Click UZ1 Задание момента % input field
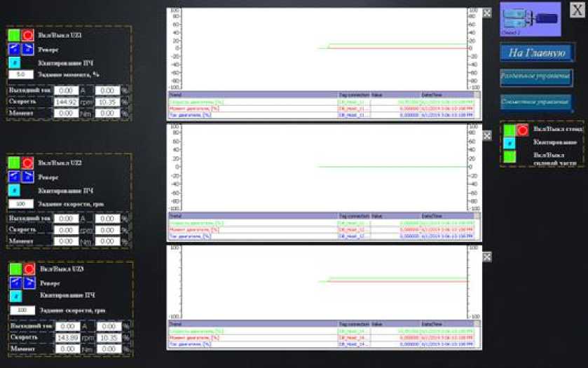Screen dimensions: 588x368 click(x=21, y=74)
